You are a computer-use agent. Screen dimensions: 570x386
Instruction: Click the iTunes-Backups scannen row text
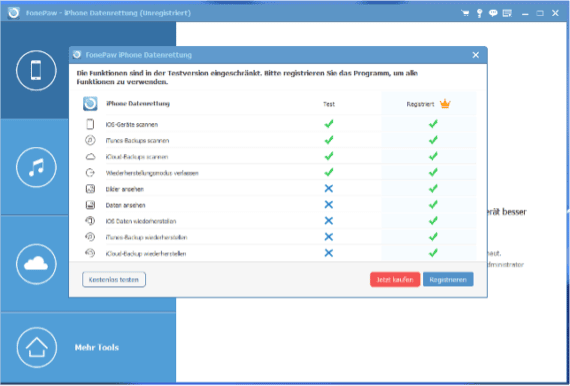click(137, 141)
